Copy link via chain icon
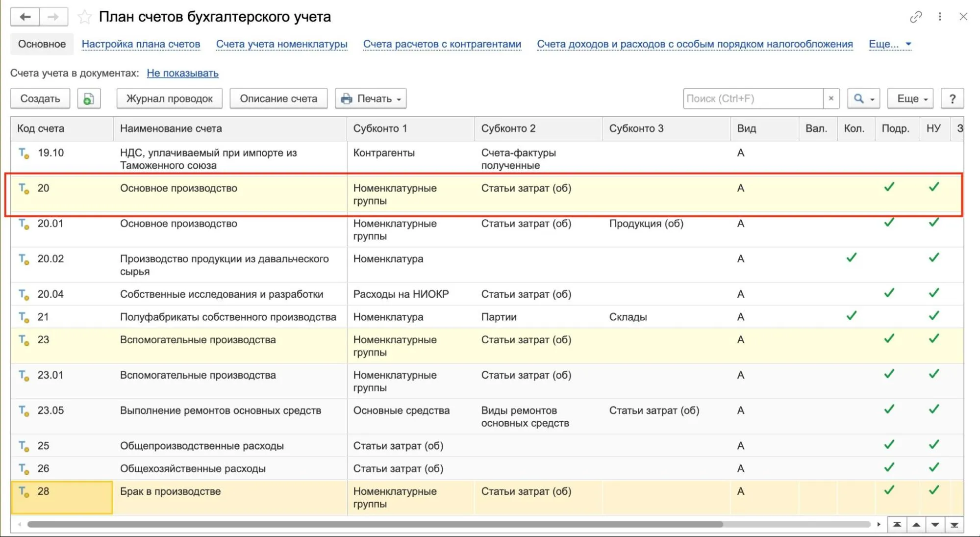 [915, 17]
